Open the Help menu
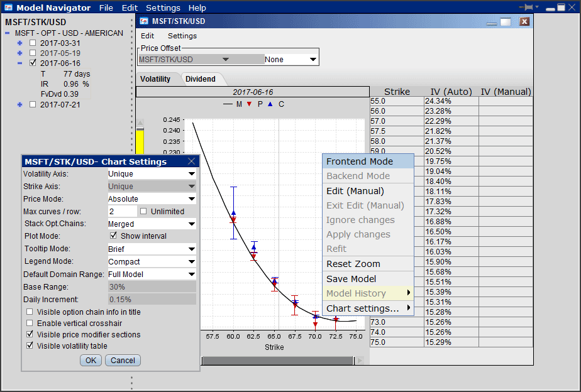The height and width of the screenshot is (392, 581). [x=197, y=8]
